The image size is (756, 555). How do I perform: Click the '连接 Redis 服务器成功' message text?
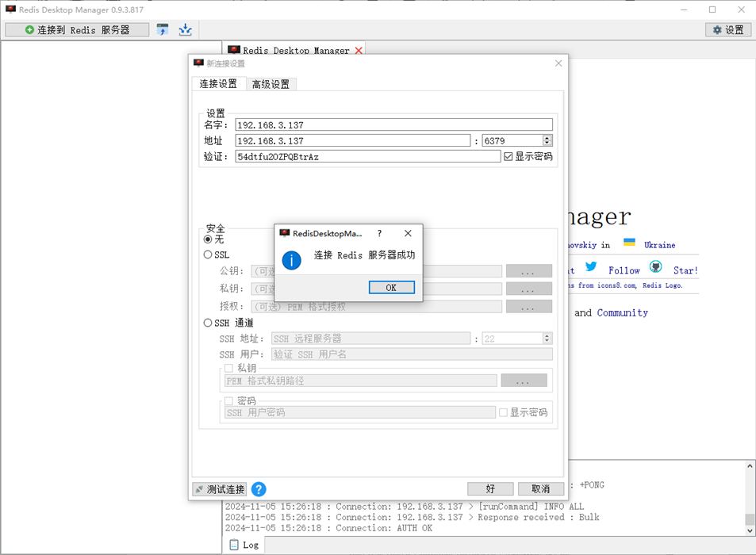pyautogui.click(x=364, y=255)
